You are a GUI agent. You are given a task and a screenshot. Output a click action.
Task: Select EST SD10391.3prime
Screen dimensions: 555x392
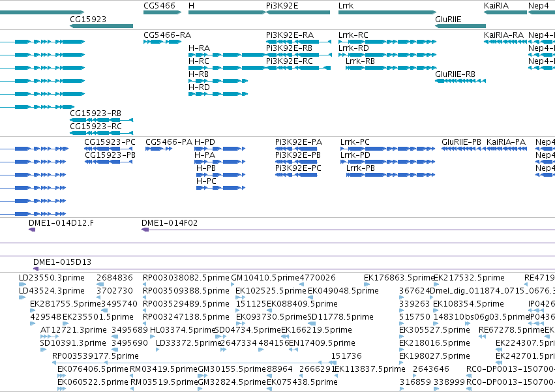(43, 350)
